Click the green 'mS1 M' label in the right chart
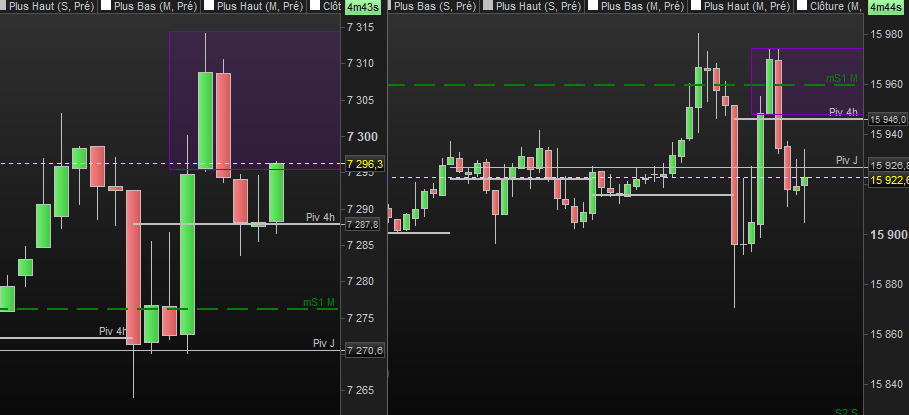The height and width of the screenshot is (415, 909). point(842,78)
